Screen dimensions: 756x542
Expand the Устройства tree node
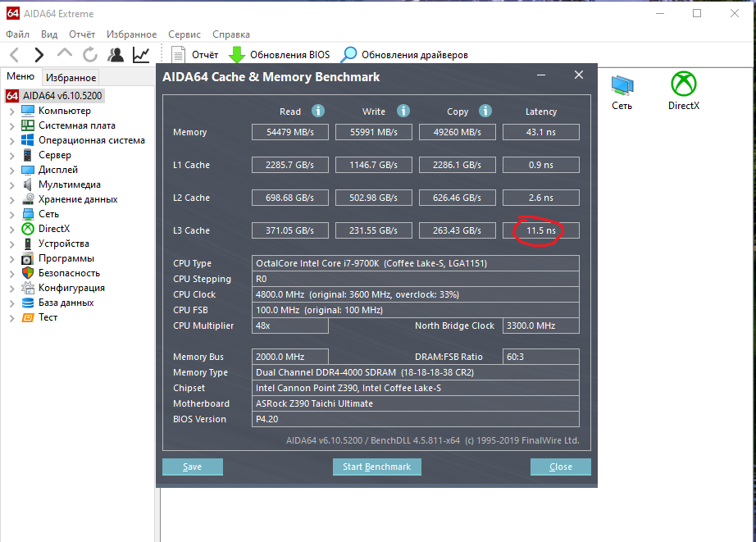pos(12,244)
